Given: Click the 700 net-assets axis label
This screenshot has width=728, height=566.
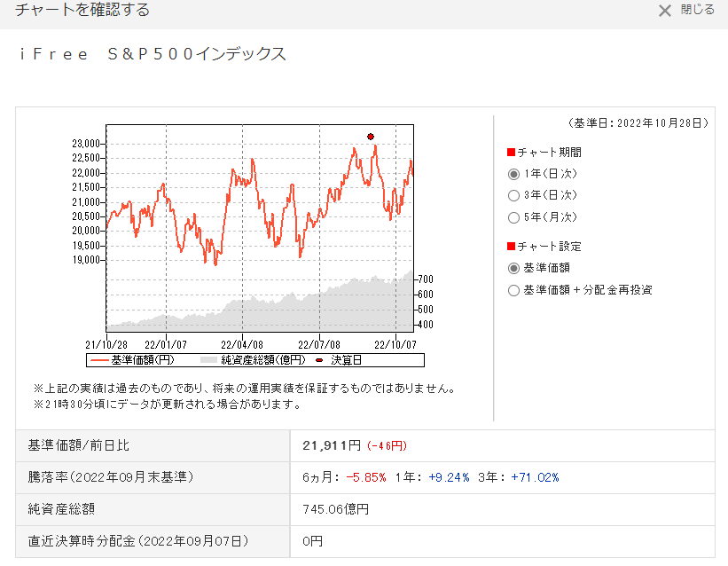Looking at the screenshot, I should coord(426,279).
